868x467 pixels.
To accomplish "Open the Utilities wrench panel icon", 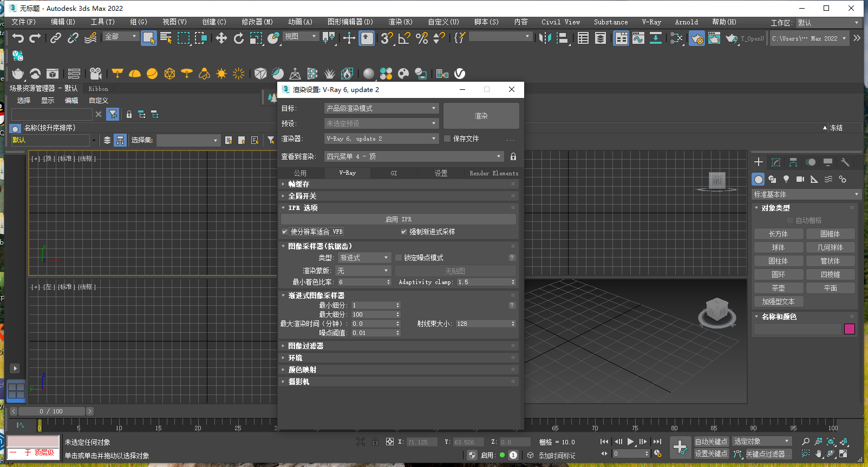I will (x=845, y=162).
